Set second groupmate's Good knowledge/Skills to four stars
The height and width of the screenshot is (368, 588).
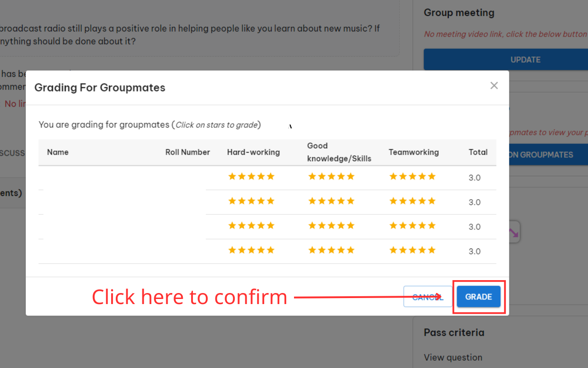(x=341, y=201)
